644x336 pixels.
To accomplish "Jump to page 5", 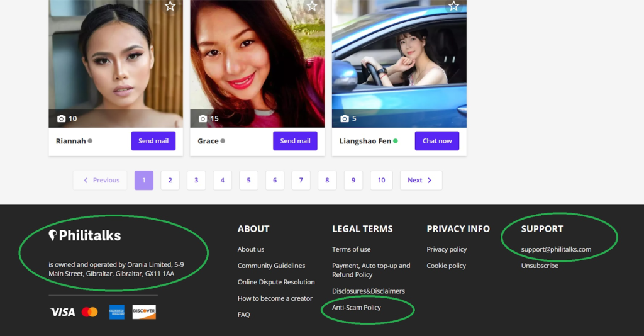I will pyautogui.click(x=248, y=181).
